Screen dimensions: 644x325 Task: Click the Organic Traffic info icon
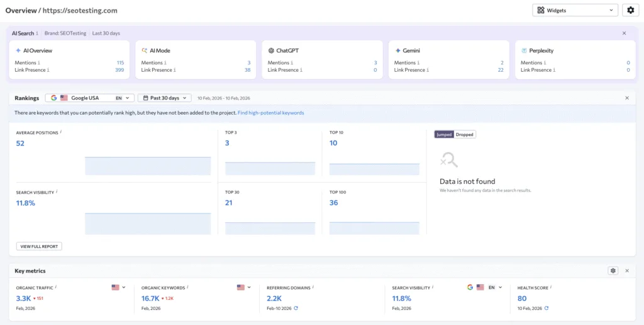coord(56,287)
